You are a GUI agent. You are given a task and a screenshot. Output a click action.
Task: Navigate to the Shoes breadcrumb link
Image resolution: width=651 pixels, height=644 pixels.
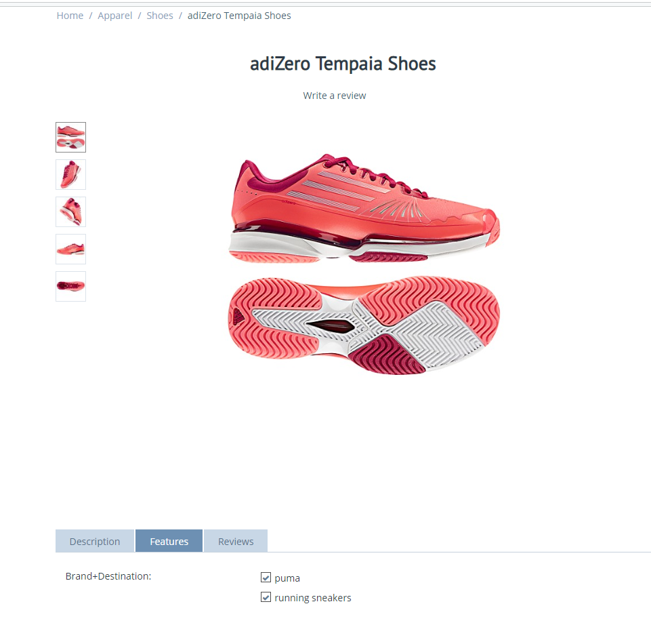pyautogui.click(x=160, y=16)
